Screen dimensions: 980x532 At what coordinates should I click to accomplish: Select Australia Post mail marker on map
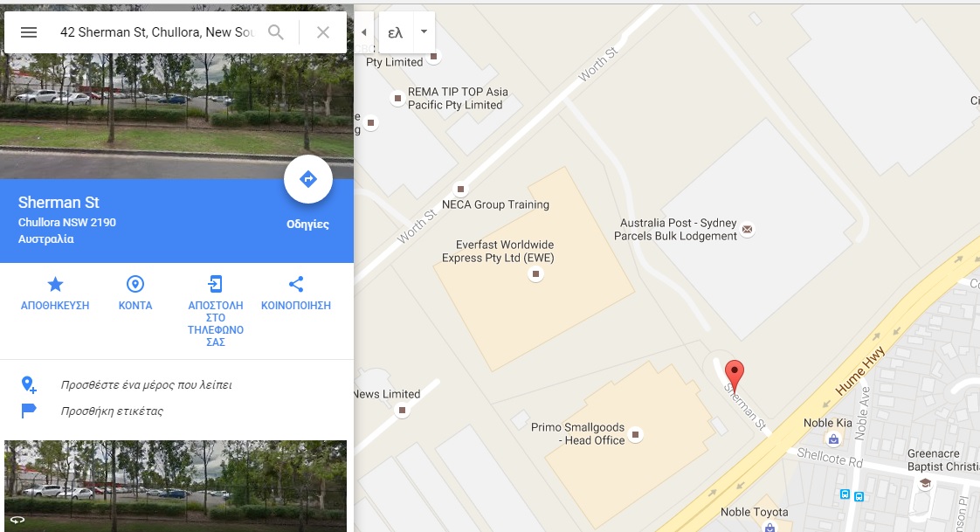(747, 230)
